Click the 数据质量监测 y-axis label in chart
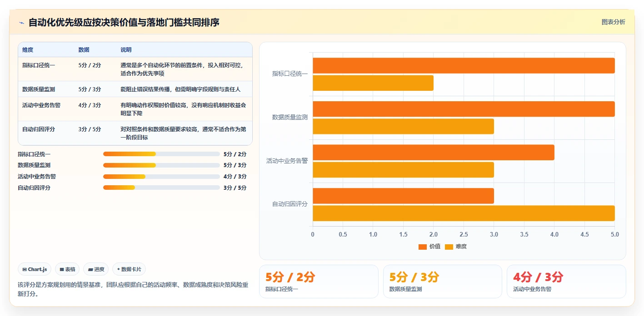Viewport: 644px width, 316px height. pyautogui.click(x=290, y=117)
